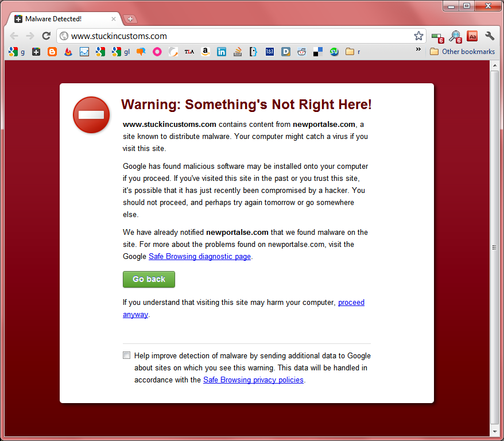Open the bracket icon bookmark
Screen dimensions: 504x441
tap(253, 52)
